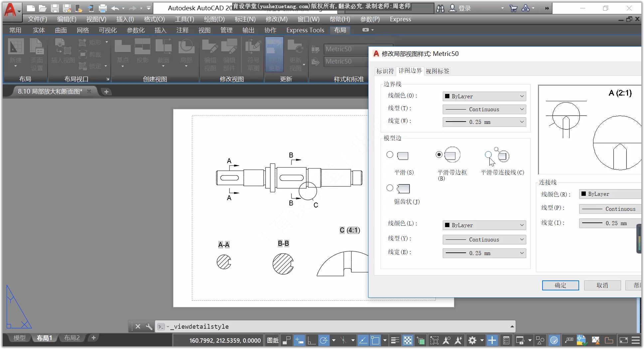644x349 pixels.
Task: Switch to 模型 model space tab
Action: tap(19, 338)
